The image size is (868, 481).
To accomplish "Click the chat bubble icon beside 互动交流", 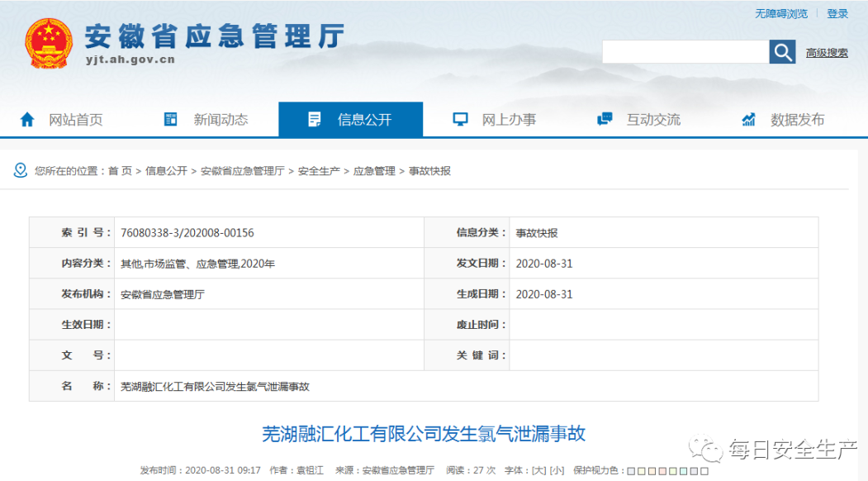I will 605,120.
